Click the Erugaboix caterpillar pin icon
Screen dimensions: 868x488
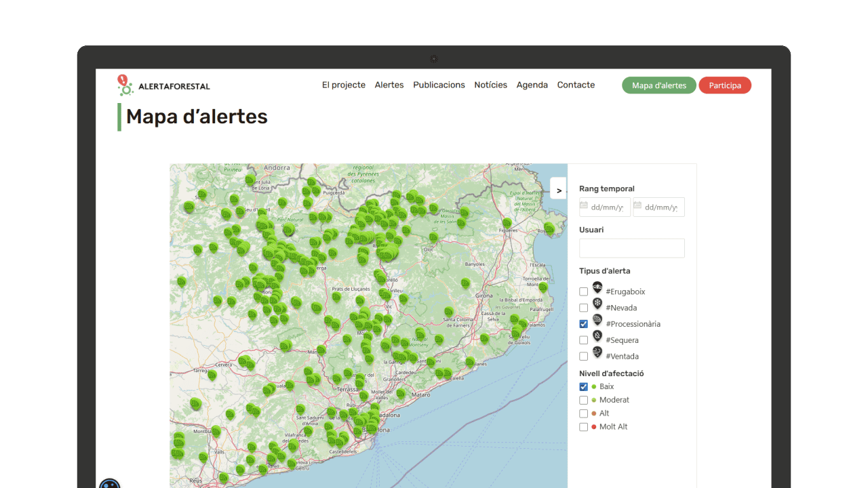tap(597, 288)
